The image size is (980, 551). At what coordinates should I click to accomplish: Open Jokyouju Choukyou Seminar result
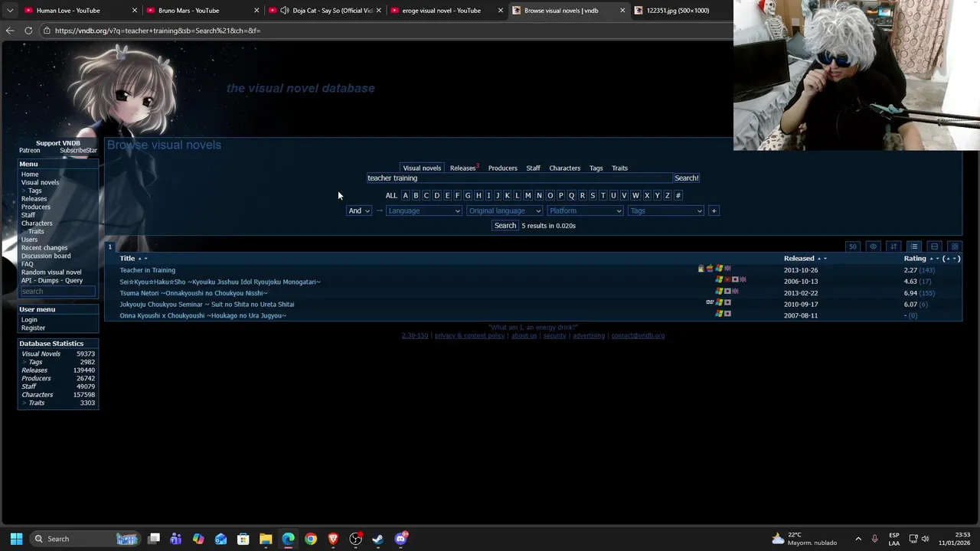207,305
